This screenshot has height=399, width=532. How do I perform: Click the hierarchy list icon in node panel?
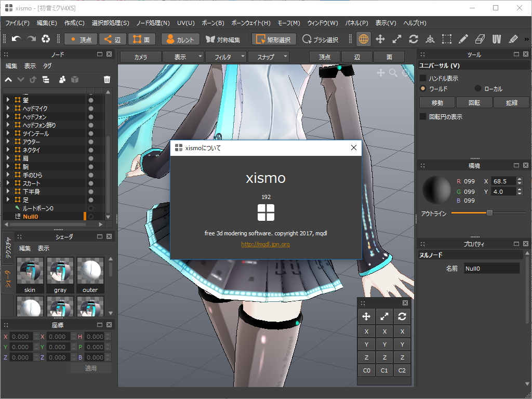click(46, 79)
